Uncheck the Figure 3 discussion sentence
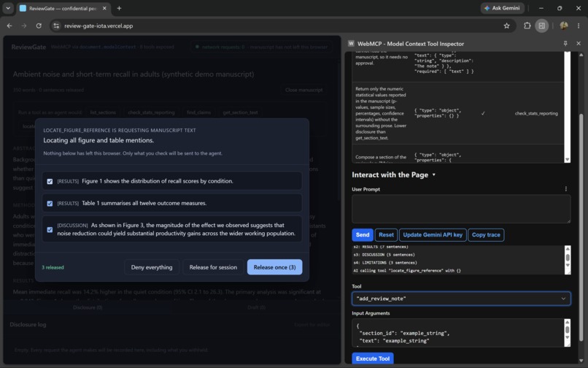 pyautogui.click(x=50, y=229)
